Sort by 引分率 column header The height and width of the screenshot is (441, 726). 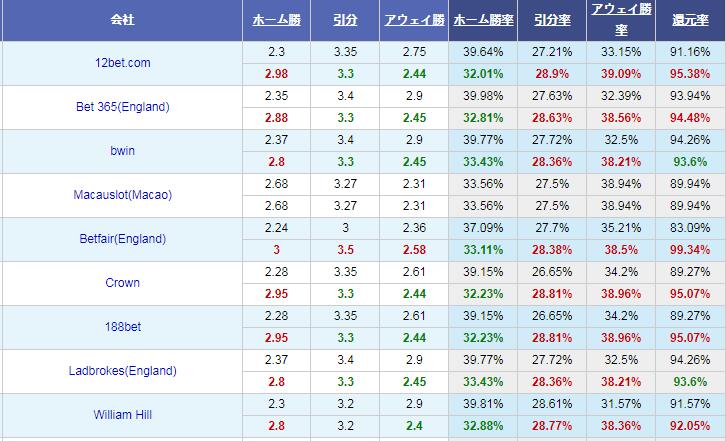click(x=552, y=20)
